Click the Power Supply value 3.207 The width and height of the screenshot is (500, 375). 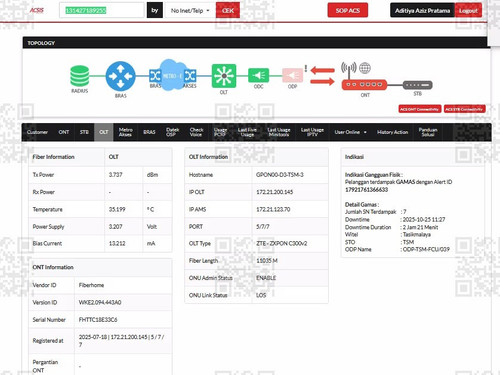point(116,227)
